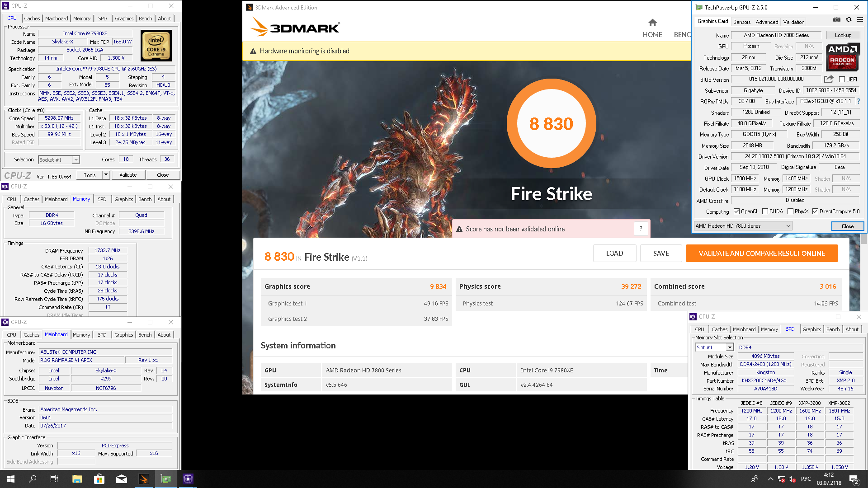Open the People icon in system tray
The width and height of the screenshot is (868, 488).
pos(754,479)
